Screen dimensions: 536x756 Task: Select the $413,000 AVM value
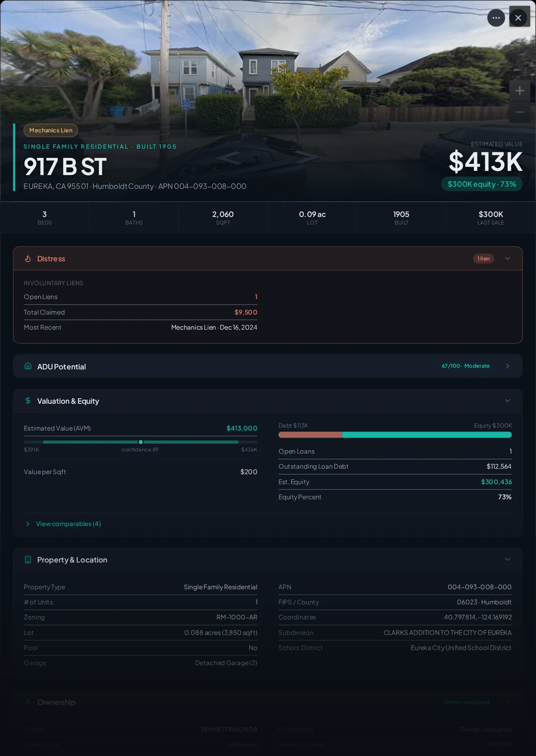(242, 428)
